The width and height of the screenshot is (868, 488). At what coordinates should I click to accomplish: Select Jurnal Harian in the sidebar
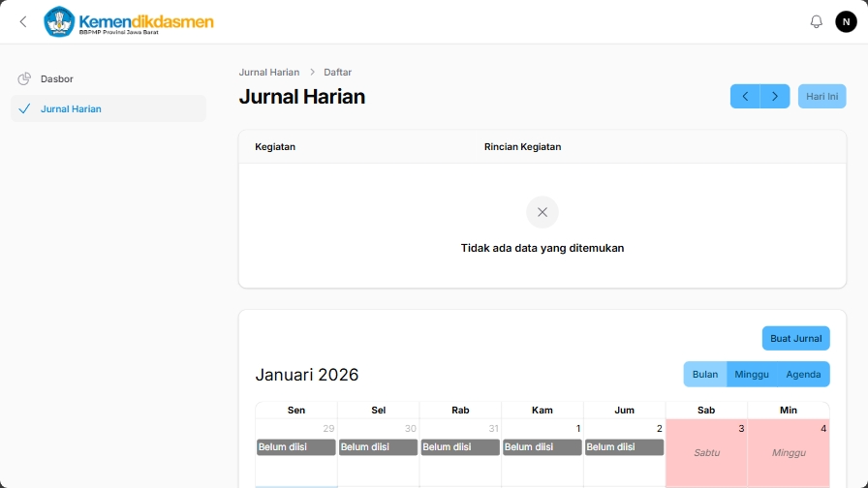(x=71, y=108)
